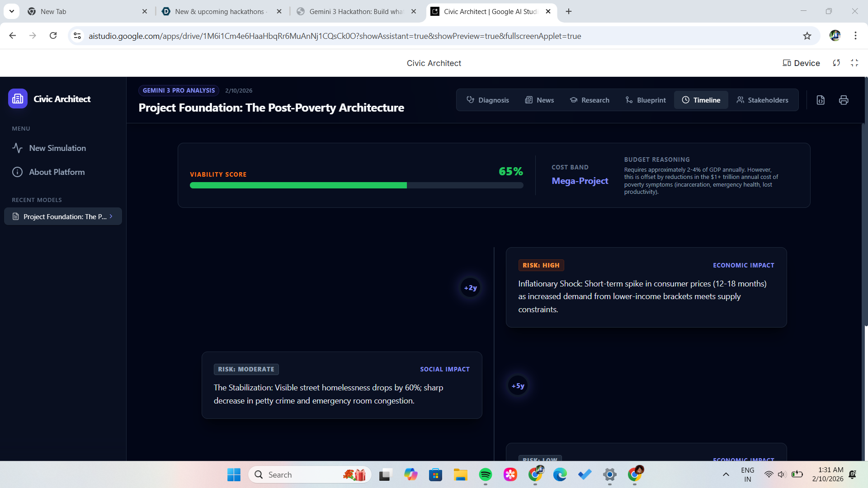Click the export file icon in header
This screenshot has height=488, width=868.
pyautogui.click(x=821, y=100)
